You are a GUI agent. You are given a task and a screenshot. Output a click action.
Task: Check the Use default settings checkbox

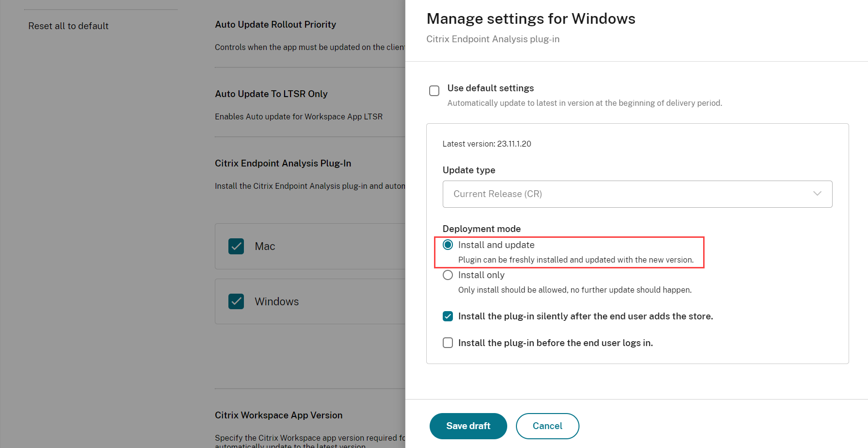[434, 91]
